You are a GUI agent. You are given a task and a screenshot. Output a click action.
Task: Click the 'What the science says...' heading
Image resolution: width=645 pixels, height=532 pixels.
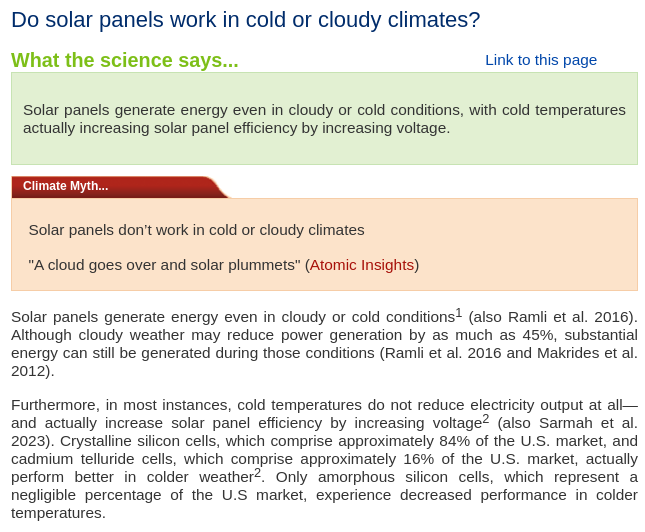(125, 60)
